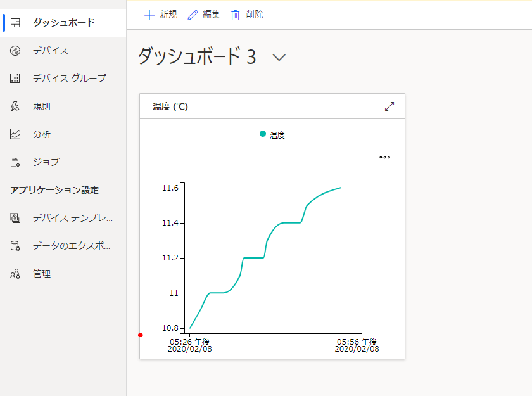This screenshot has height=396, width=532.
Task: Click 新規 to create a new dashboard
Action: (161, 15)
